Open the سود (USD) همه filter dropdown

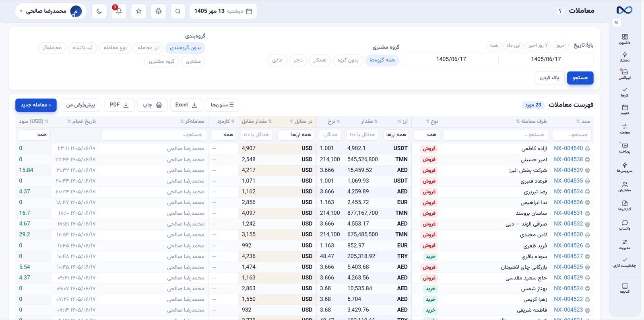pos(34,135)
